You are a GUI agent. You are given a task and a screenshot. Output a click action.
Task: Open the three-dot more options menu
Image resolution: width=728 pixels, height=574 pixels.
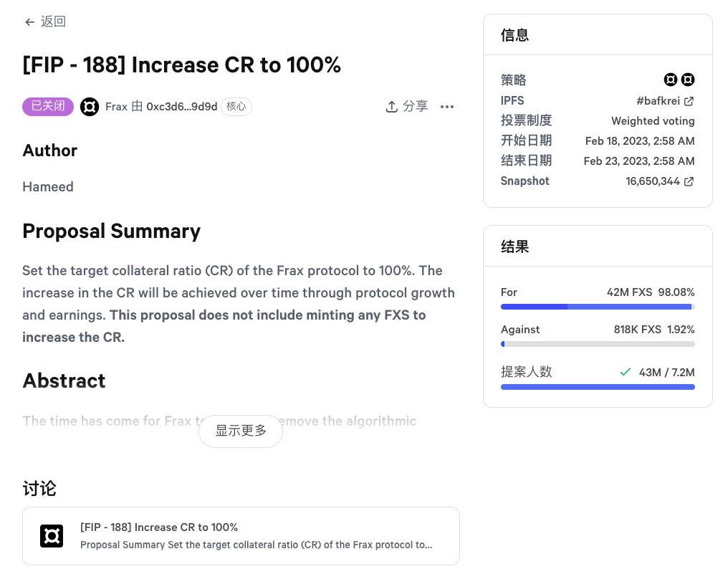pyautogui.click(x=447, y=107)
